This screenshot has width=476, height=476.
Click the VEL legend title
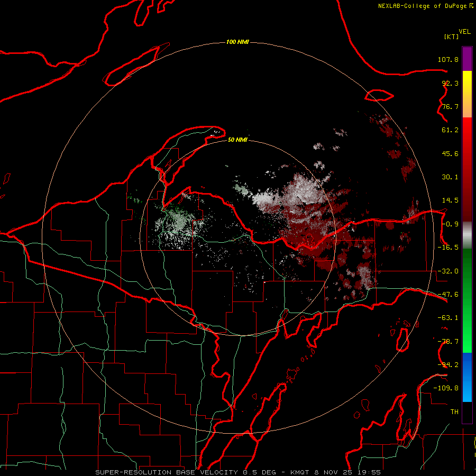pos(464,32)
